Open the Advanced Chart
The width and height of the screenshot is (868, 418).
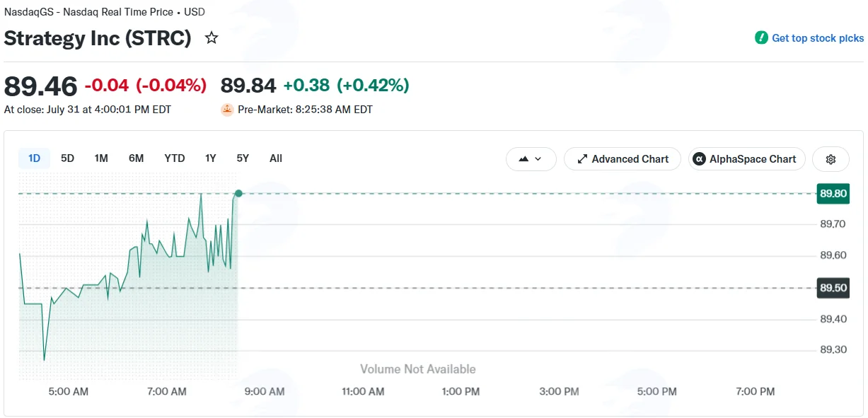(x=623, y=159)
